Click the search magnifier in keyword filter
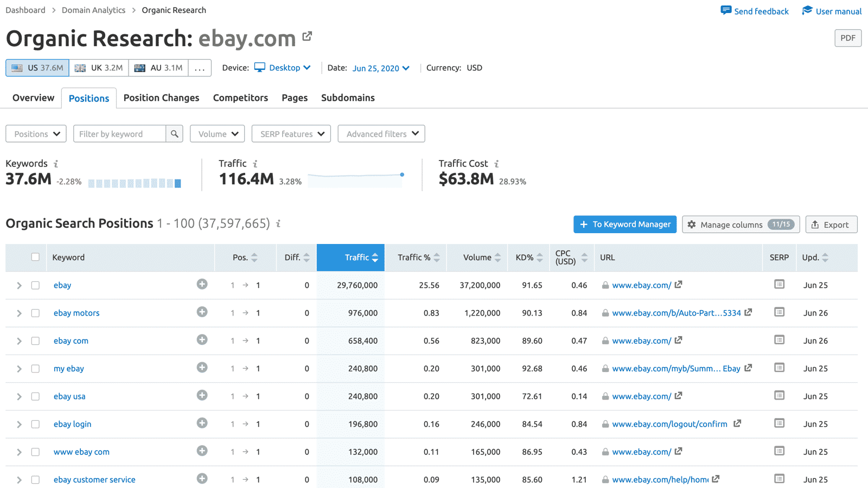 (x=174, y=134)
